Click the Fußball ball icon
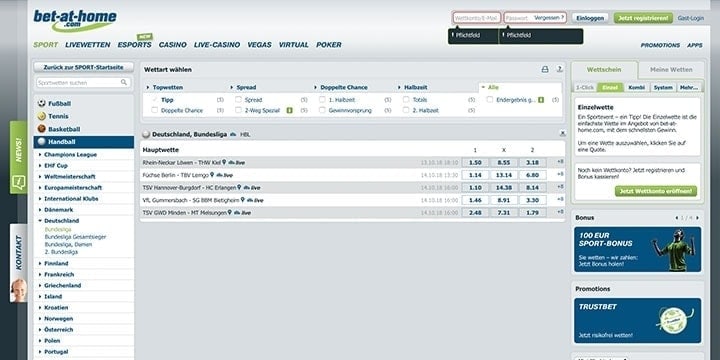Viewport: 720px width, 360px height. [42, 104]
